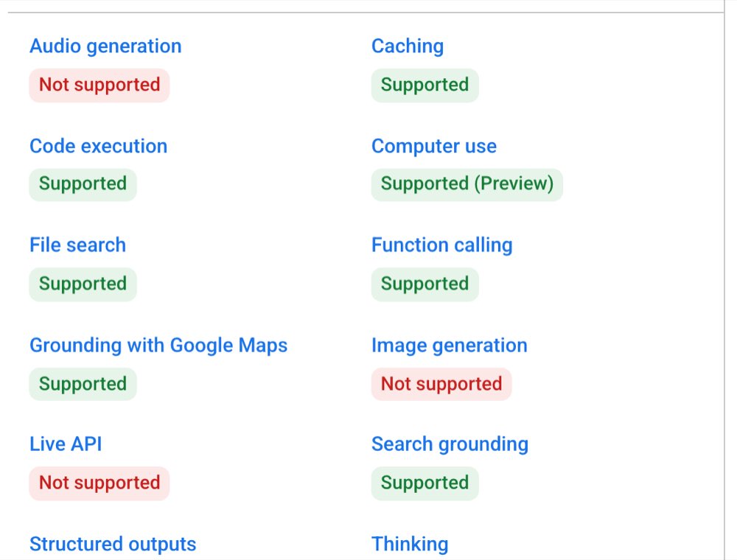Open the Function calling link
Image resolution: width=737 pixels, height=560 pixels.
[441, 245]
